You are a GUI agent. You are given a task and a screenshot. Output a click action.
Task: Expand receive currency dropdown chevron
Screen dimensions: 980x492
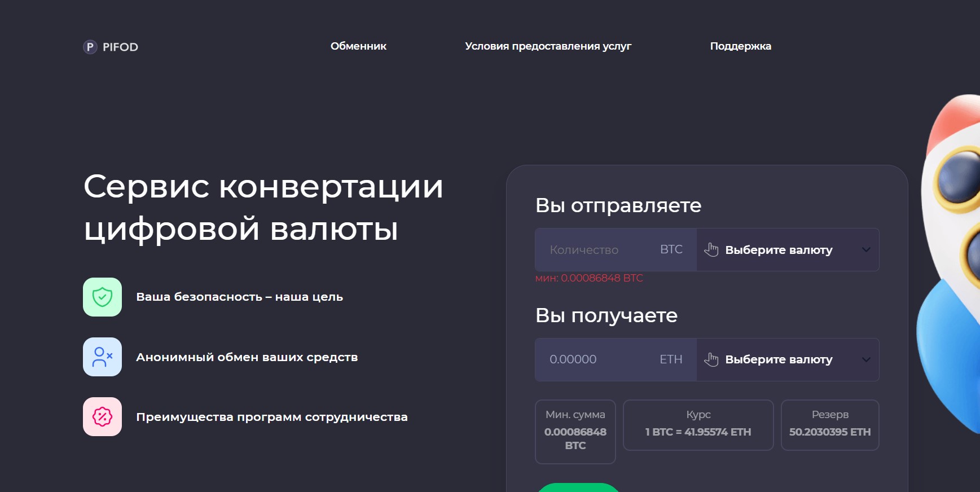coord(866,359)
